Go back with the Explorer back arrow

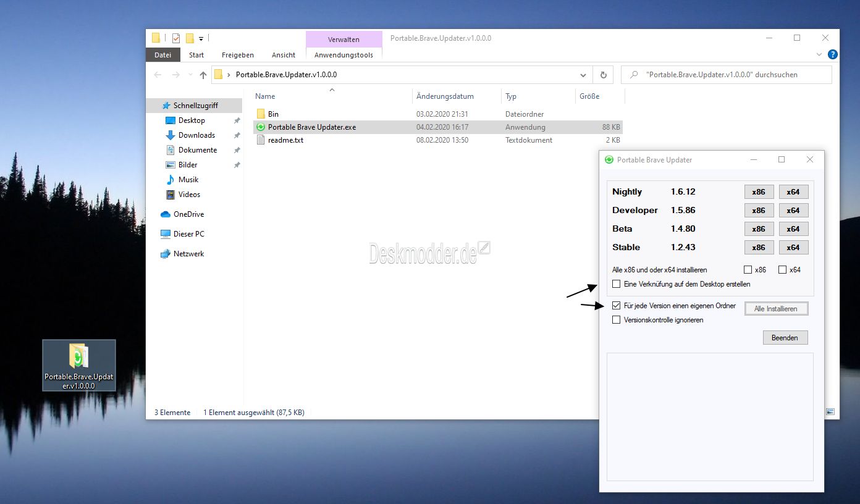tap(158, 75)
